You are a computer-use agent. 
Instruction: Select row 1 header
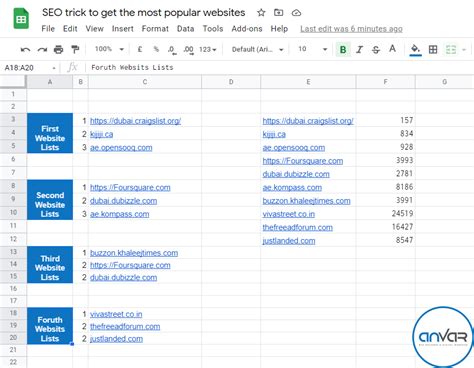13,94
